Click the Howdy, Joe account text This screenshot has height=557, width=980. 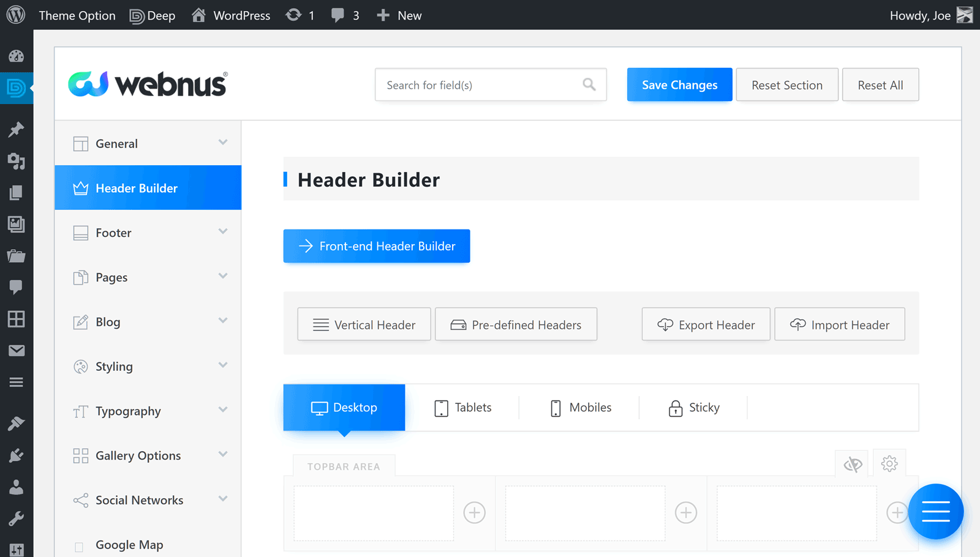click(x=920, y=15)
